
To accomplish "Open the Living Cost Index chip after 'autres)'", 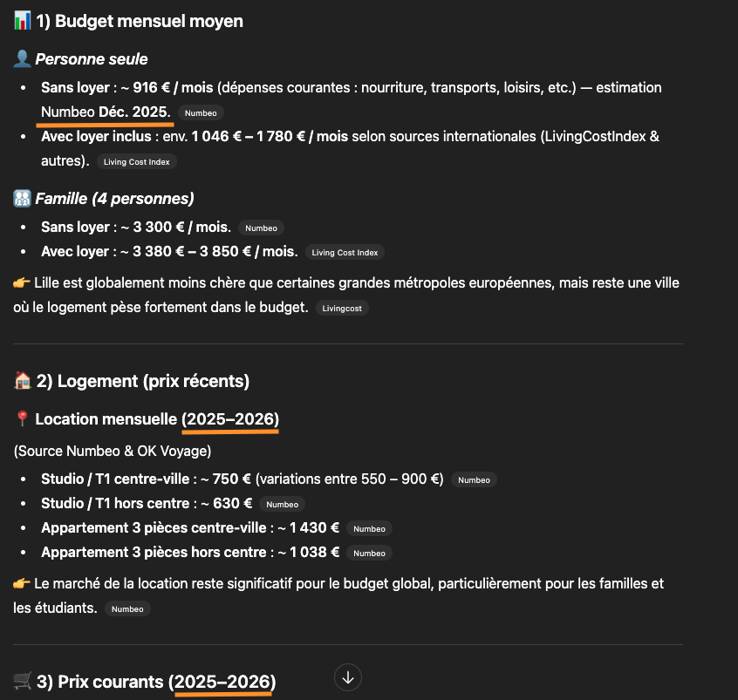I will [x=137, y=162].
